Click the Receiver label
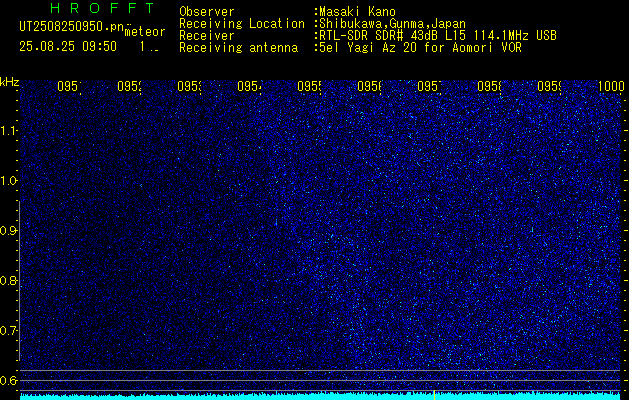Screen dimensions: 629x400 pos(207,36)
